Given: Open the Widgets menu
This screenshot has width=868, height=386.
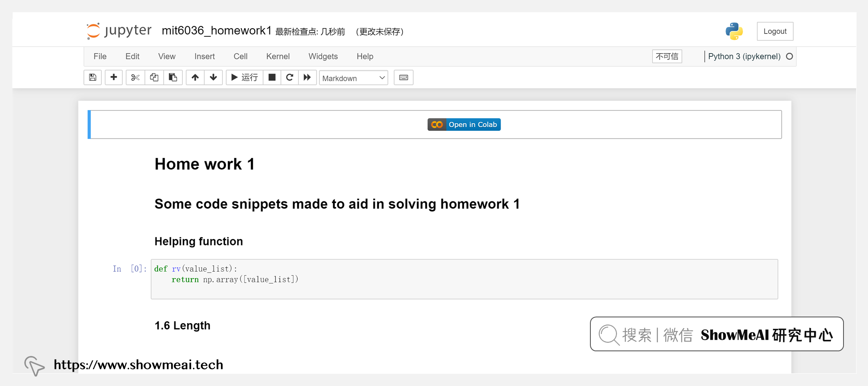Looking at the screenshot, I should coord(323,56).
